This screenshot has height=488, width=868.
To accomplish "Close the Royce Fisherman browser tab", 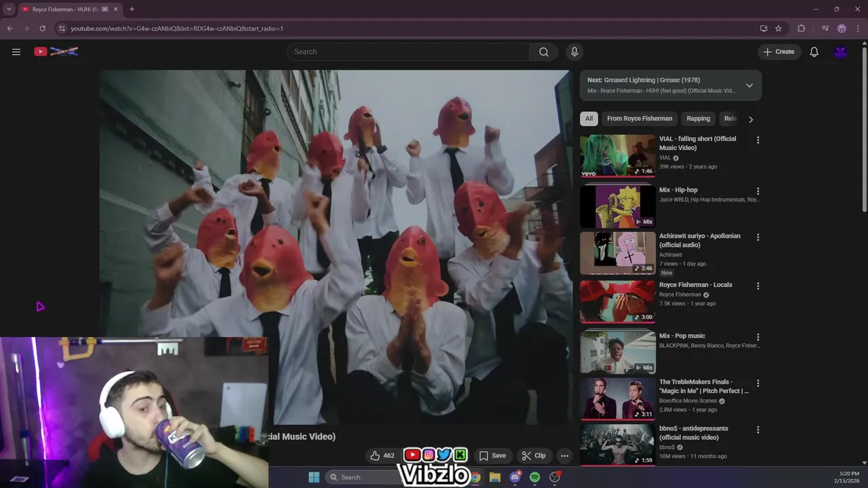I will click(115, 9).
